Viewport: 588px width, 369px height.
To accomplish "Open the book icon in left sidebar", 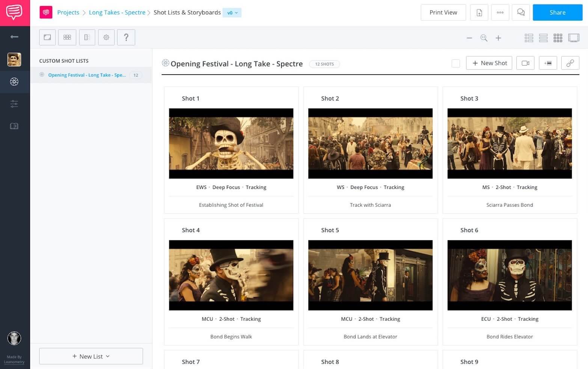I will coord(14,126).
